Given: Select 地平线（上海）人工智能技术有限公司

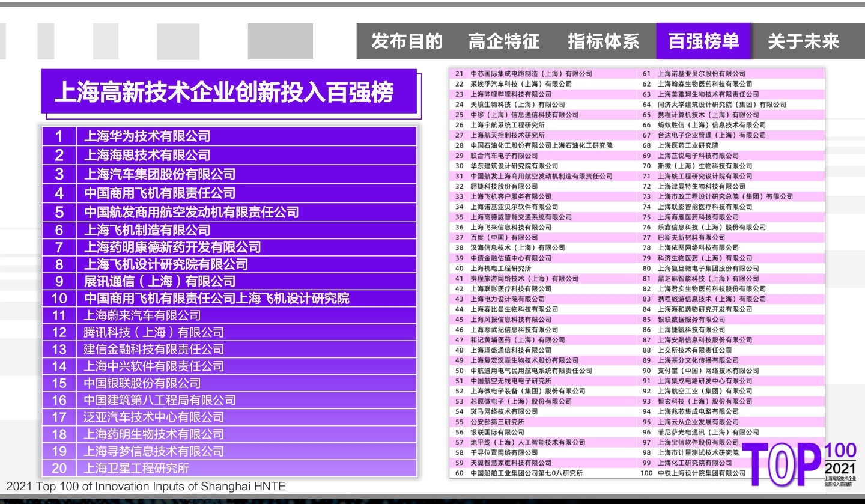Looking at the screenshot, I should point(527,442).
